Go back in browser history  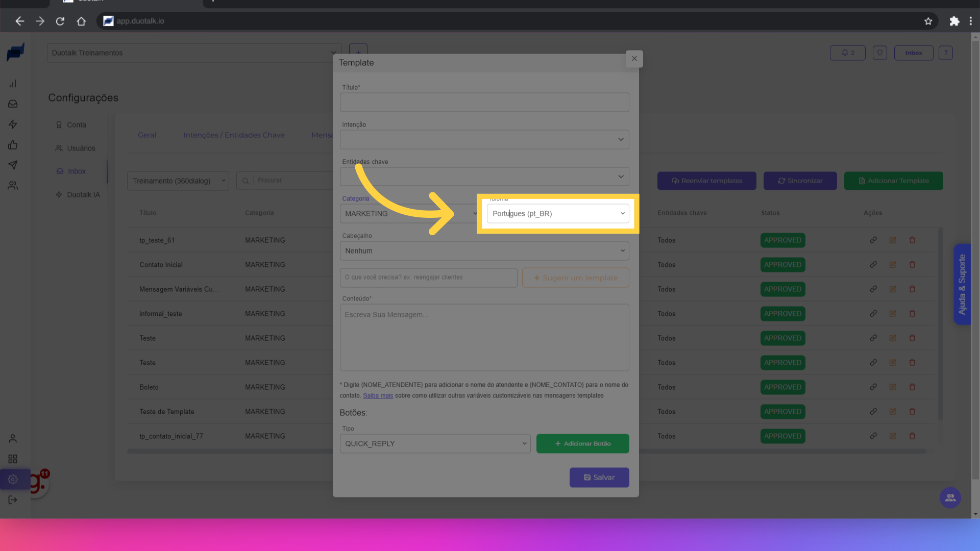click(19, 21)
